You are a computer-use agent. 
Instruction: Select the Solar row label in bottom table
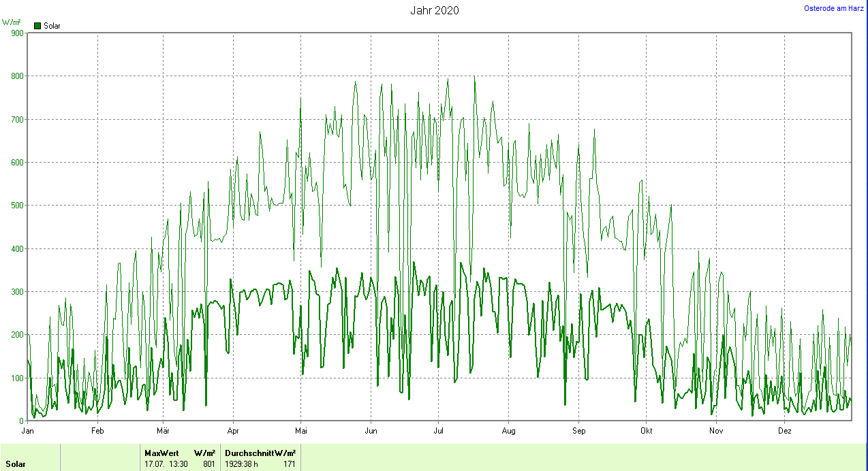pyautogui.click(x=16, y=464)
